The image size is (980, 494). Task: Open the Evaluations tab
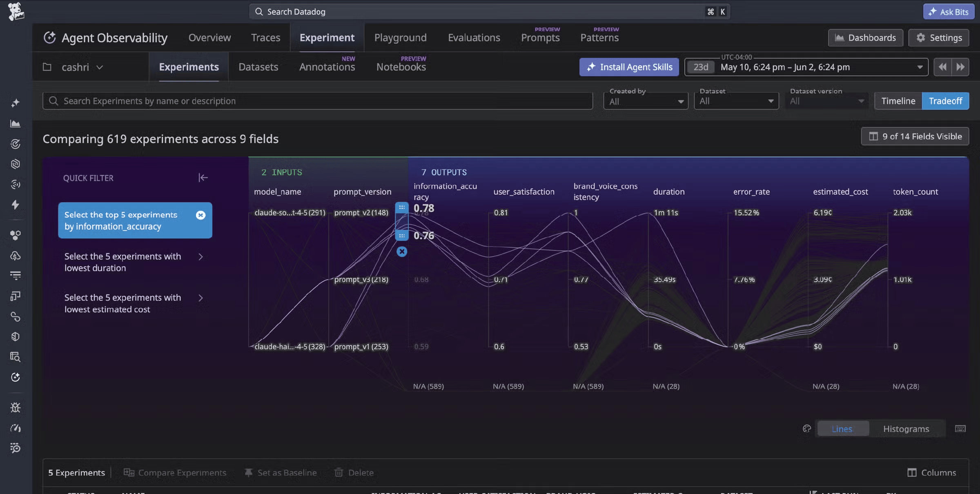(474, 38)
